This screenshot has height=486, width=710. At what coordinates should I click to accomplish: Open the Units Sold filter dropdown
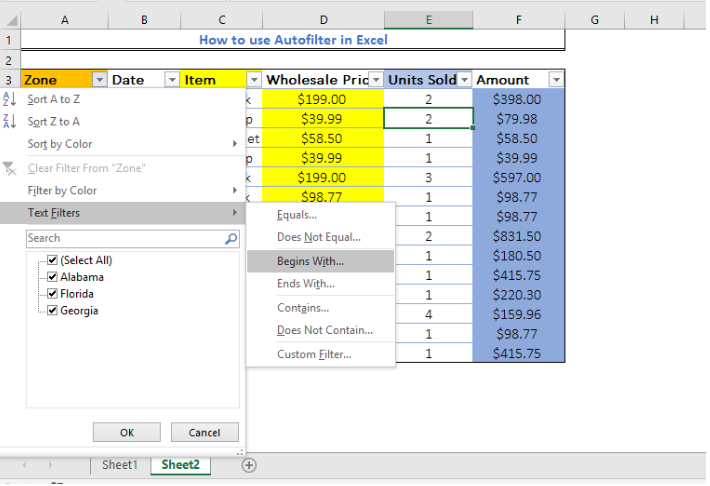click(x=465, y=80)
